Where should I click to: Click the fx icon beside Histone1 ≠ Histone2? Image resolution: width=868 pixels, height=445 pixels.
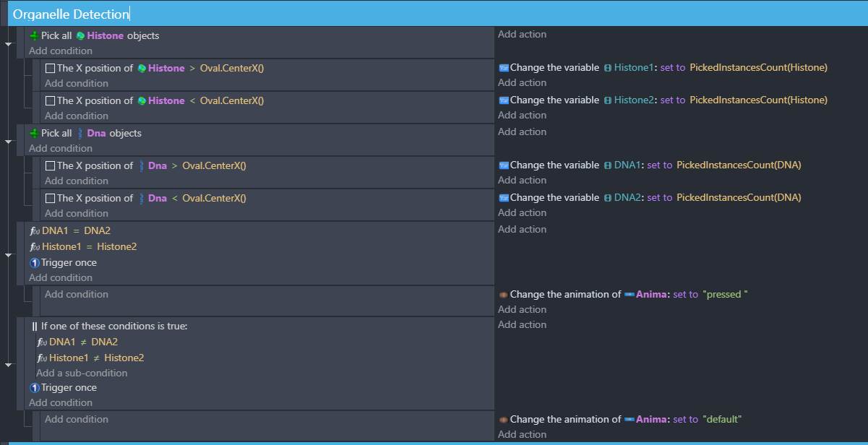42,358
